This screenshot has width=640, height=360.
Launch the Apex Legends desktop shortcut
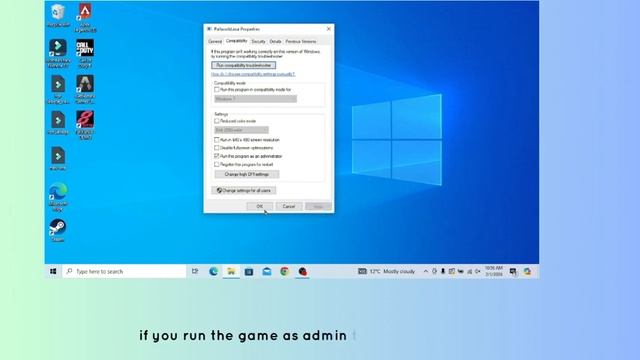tap(85, 17)
